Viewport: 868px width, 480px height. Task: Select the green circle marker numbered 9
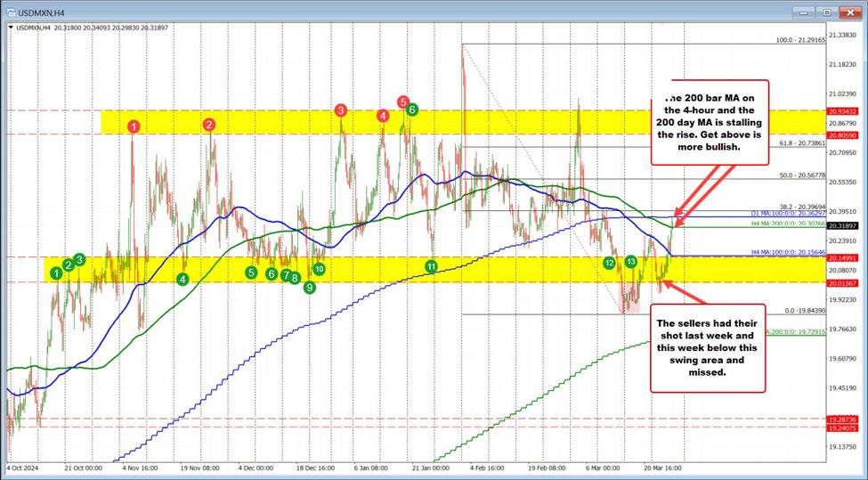coord(309,287)
